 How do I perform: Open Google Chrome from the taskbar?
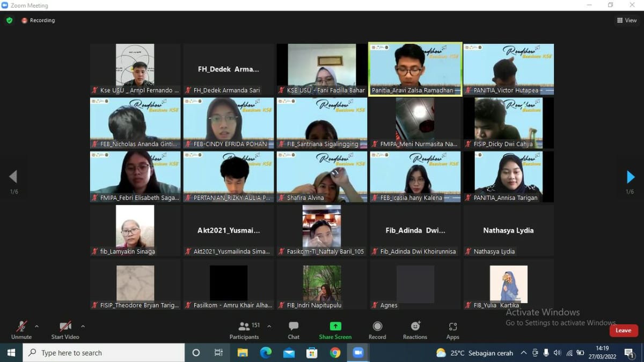[x=335, y=353]
